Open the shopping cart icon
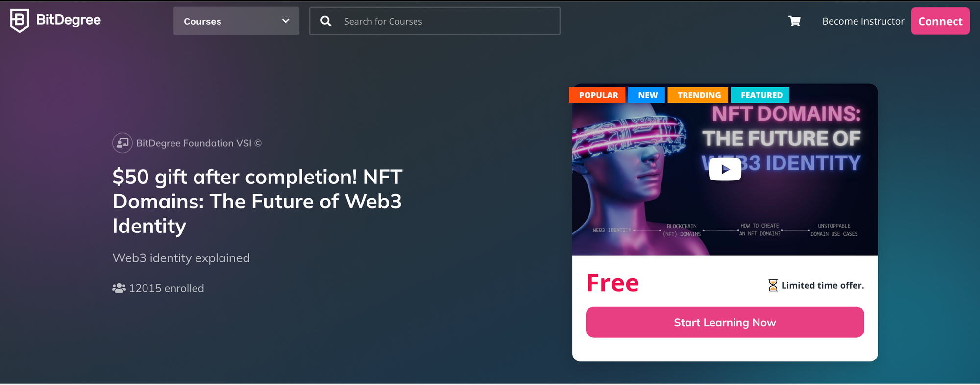This screenshot has height=385, width=980. 794,21
